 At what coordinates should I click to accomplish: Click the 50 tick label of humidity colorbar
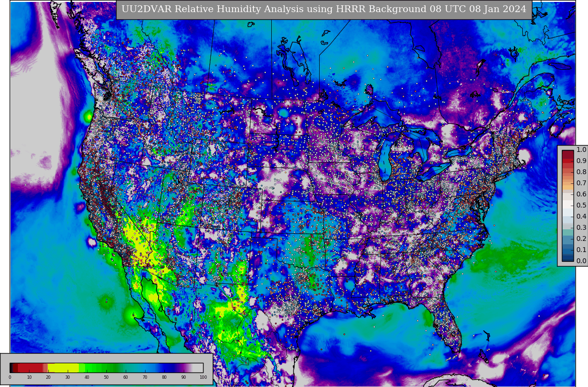coord(106,377)
